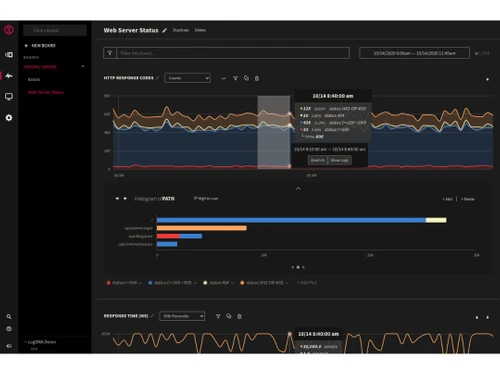The width and height of the screenshot is (500, 375).
Task: Edit board title with pencil icon
Action: (x=164, y=30)
